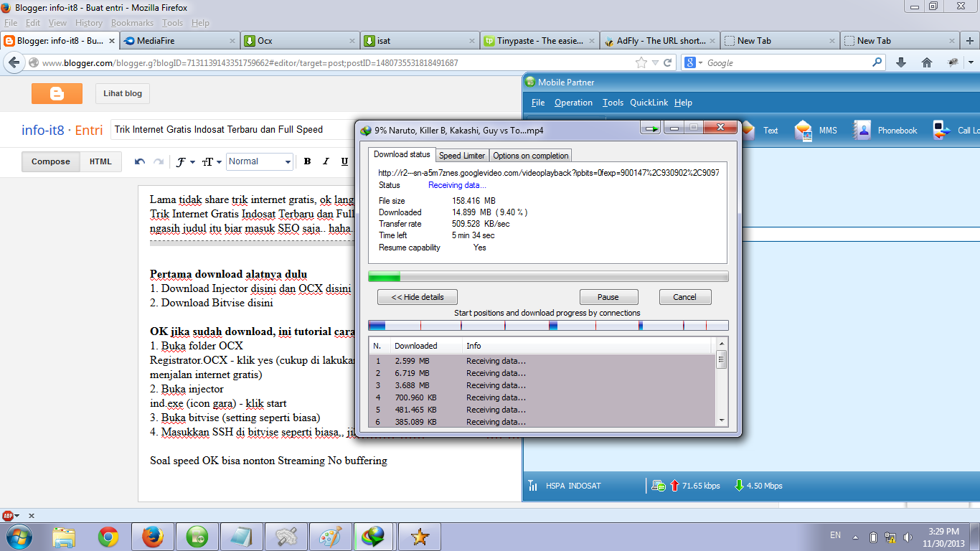980x551 pixels.
Task: Open the Operation menu in Mobile Partner
Action: point(573,103)
